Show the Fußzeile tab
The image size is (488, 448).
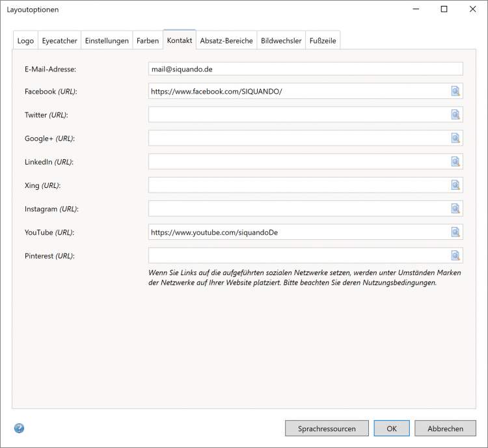(323, 40)
